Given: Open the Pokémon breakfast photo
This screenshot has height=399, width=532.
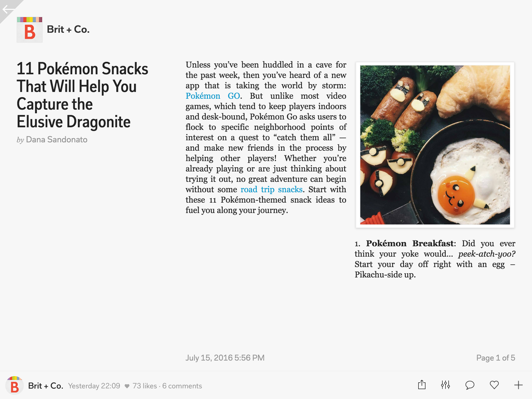Looking at the screenshot, I should [x=435, y=145].
